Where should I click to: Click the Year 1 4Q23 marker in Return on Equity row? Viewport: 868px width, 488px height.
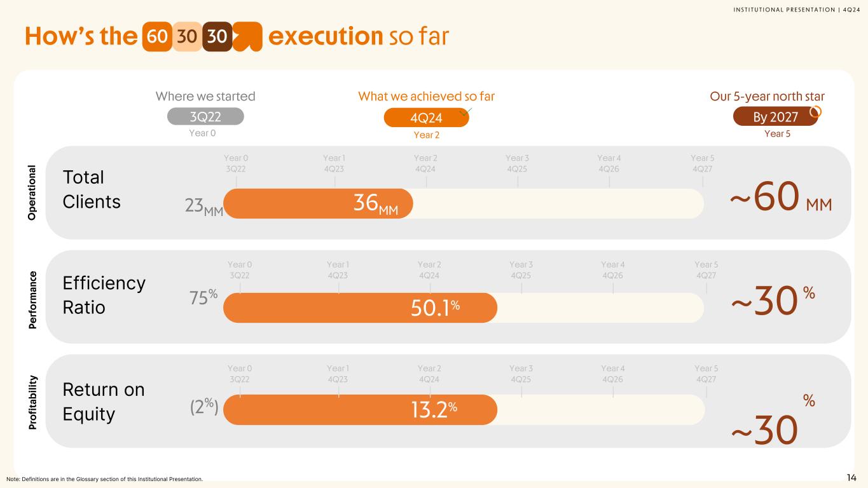click(x=337, y=374)
